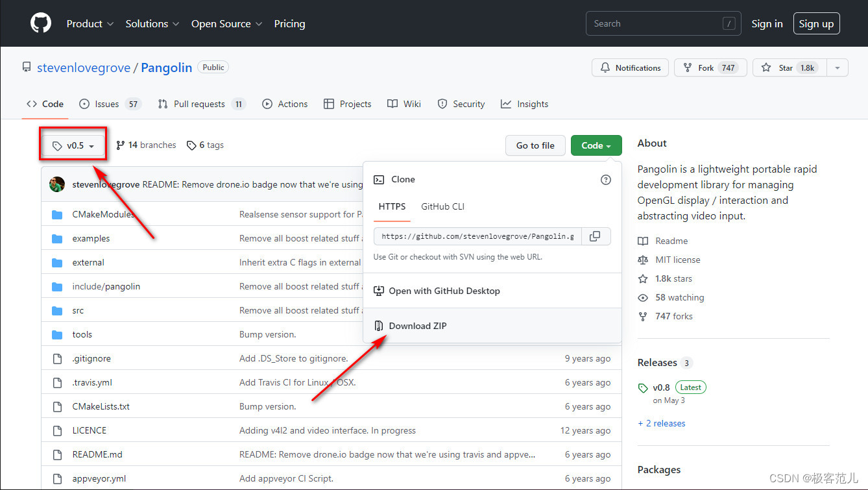Click the tools folder icon
Image resolution: width=868 pixels, height=490 pixels.
click(57, 335)
